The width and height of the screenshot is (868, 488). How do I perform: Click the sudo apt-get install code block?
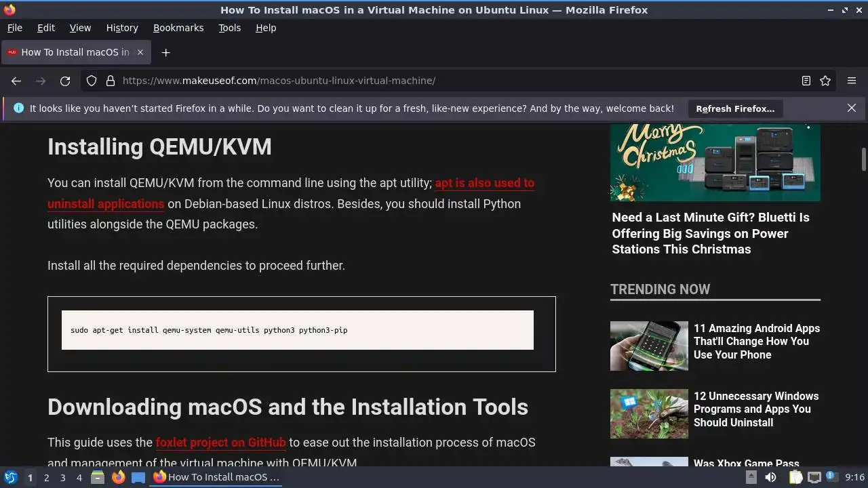point(298,330)
